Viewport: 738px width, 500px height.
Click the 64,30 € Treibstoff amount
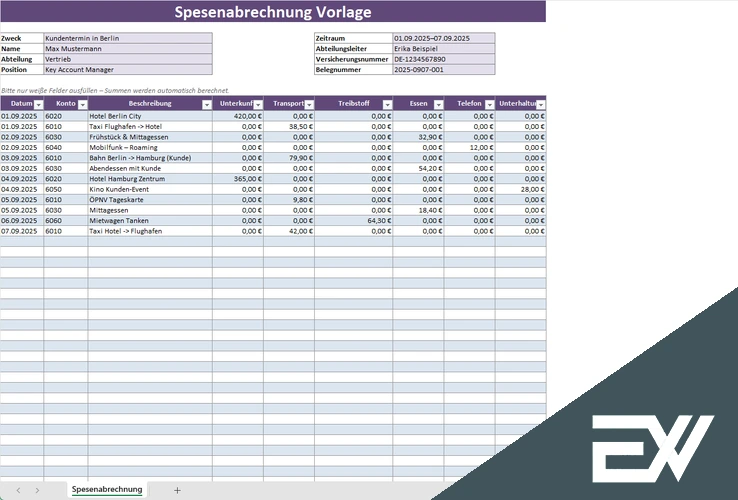[x=353, y=220]
